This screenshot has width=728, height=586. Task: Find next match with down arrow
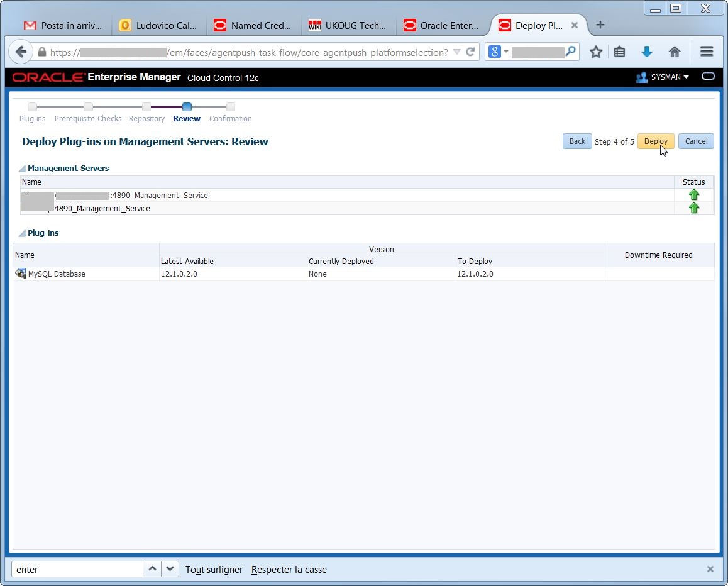click(170, 569)
